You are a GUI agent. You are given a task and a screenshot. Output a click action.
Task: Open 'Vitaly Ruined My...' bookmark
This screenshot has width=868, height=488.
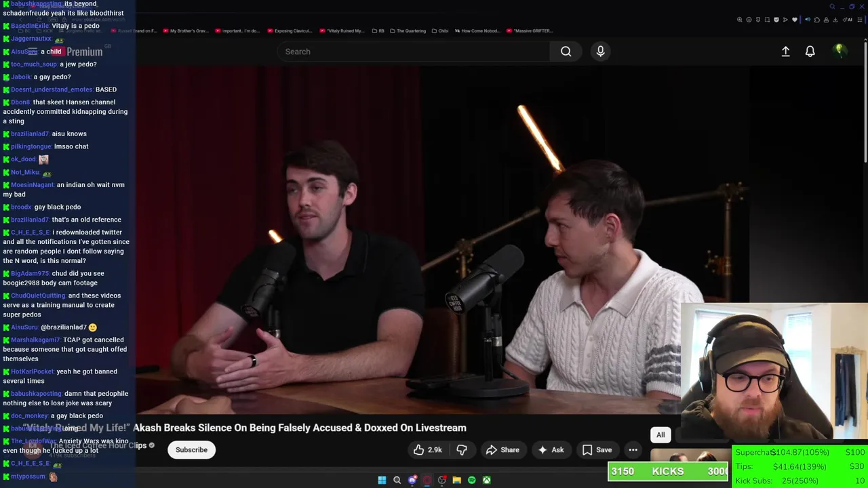[342, 30]
